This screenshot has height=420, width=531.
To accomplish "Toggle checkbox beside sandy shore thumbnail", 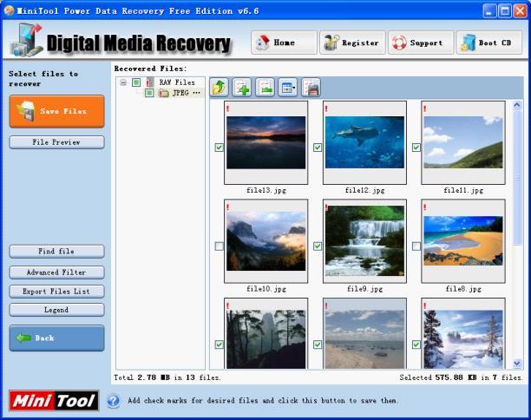I will pyautogui.click(x=318, y=345).
